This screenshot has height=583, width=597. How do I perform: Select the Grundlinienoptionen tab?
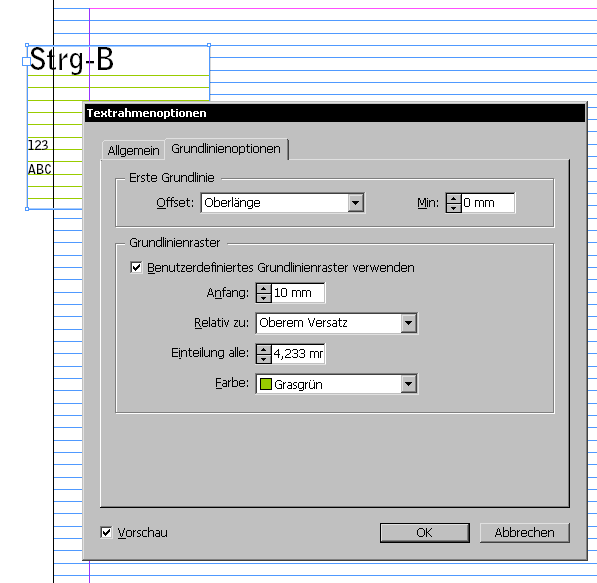click(226, 149)
